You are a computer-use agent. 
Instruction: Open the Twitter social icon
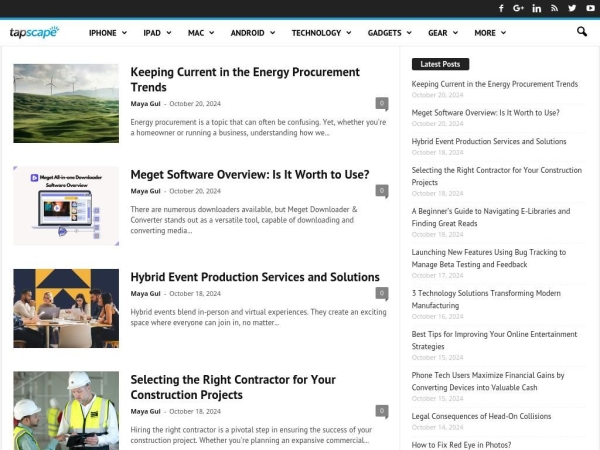pos(572,8)
